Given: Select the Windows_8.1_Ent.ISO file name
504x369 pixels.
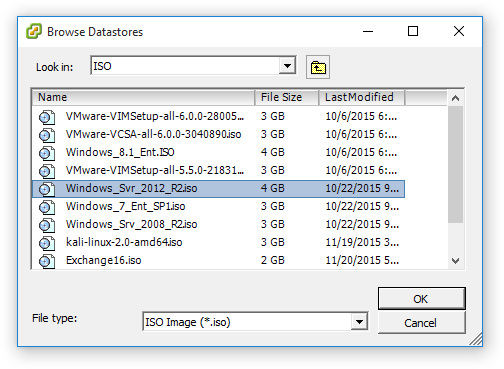Looking at the screenshot, I should click(x=120, y=152).
